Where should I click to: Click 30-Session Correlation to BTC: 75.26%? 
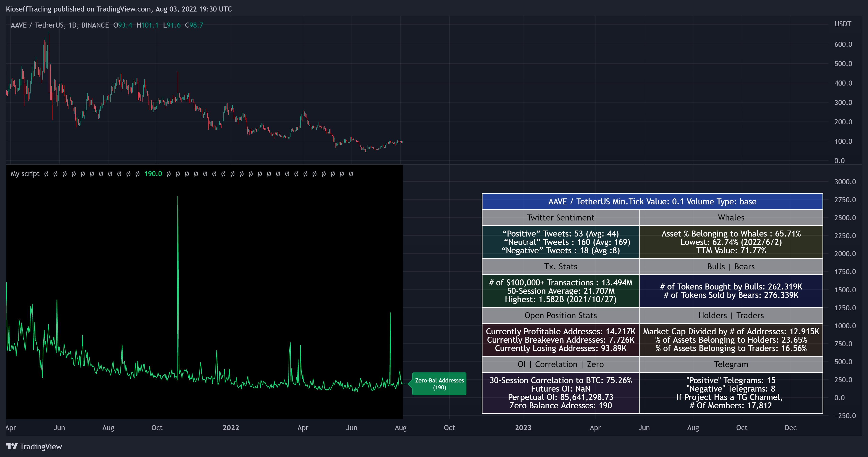coord(561,381)
